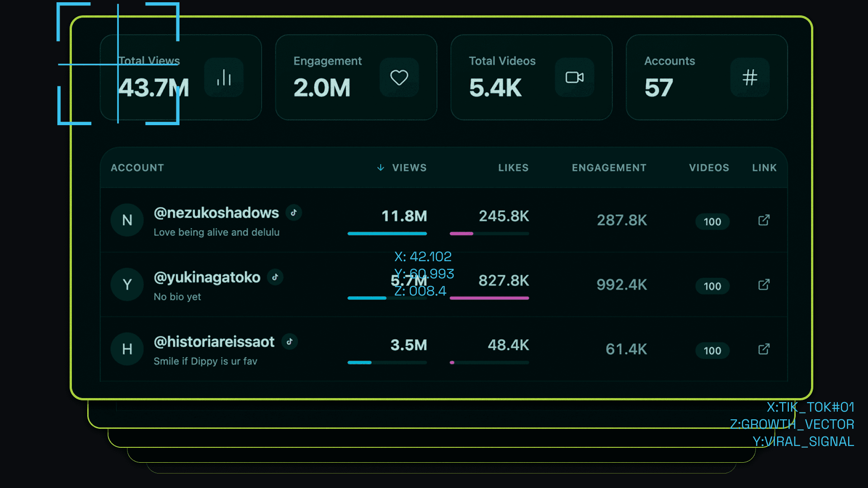Click the video camera icon in Total Videos card

point(575,77)
